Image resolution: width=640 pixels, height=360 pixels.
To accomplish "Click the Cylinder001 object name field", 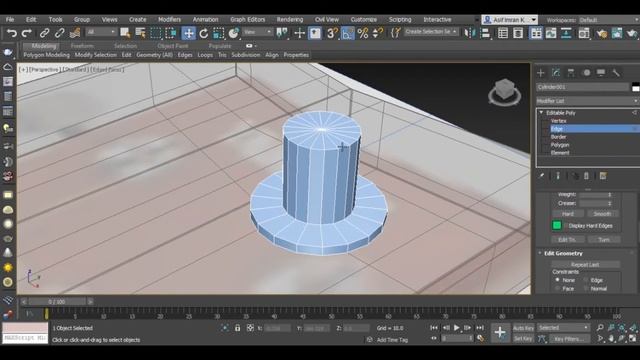I will click(582, 87).
